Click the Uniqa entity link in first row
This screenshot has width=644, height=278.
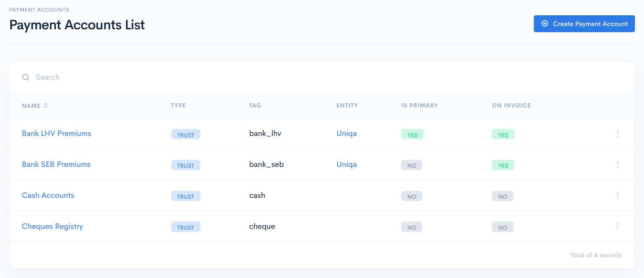(x=347, y=133)
